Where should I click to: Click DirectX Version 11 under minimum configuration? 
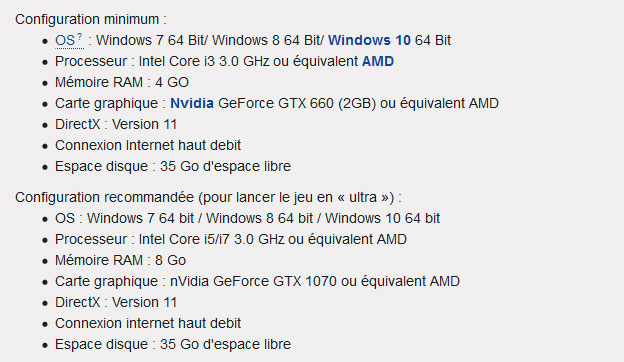pos(116,125)
